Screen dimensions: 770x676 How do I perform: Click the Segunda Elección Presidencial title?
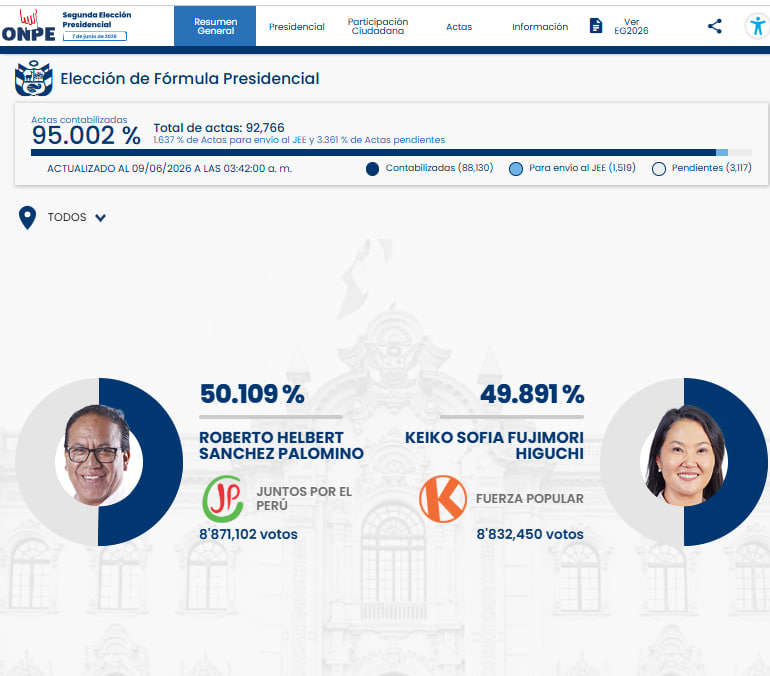97,20
